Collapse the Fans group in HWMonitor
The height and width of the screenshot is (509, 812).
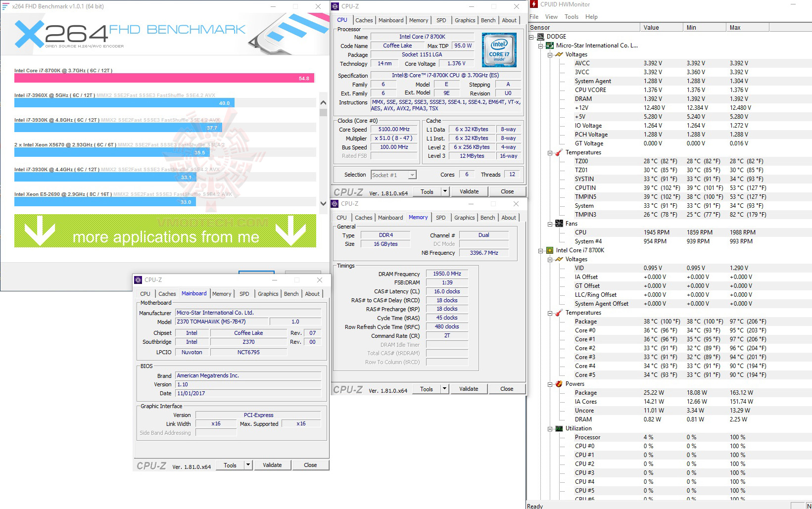[550, 224]
